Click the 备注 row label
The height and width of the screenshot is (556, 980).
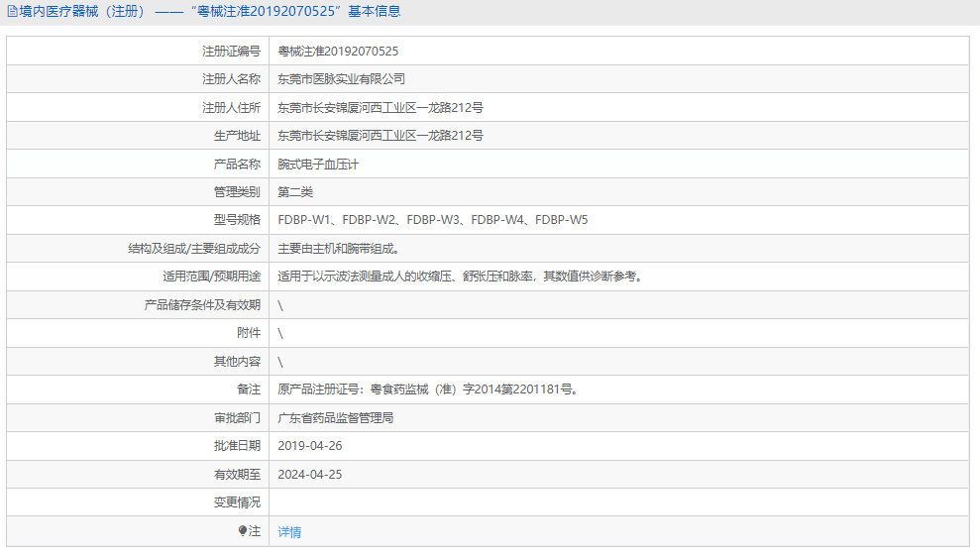click(x=249, y=389)
